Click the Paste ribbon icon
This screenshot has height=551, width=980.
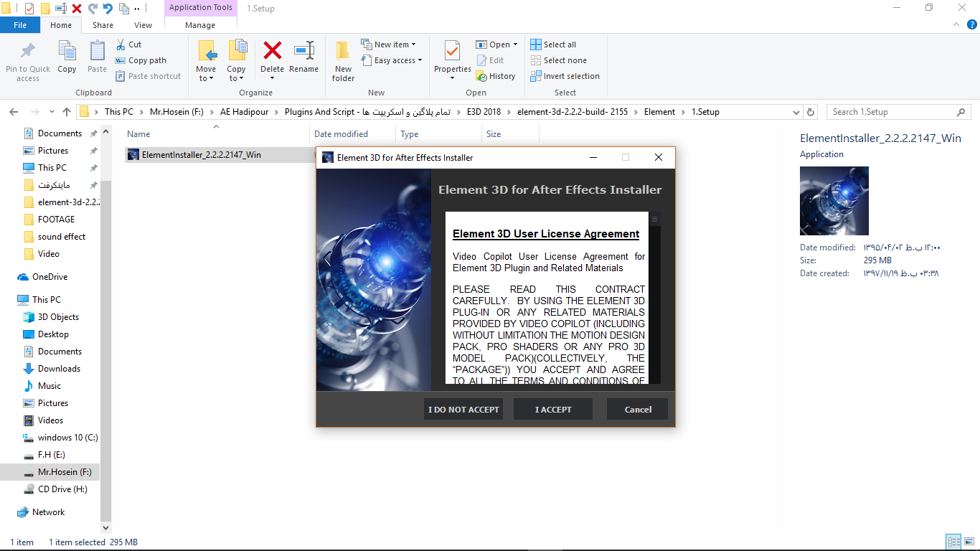pos(97,51)
